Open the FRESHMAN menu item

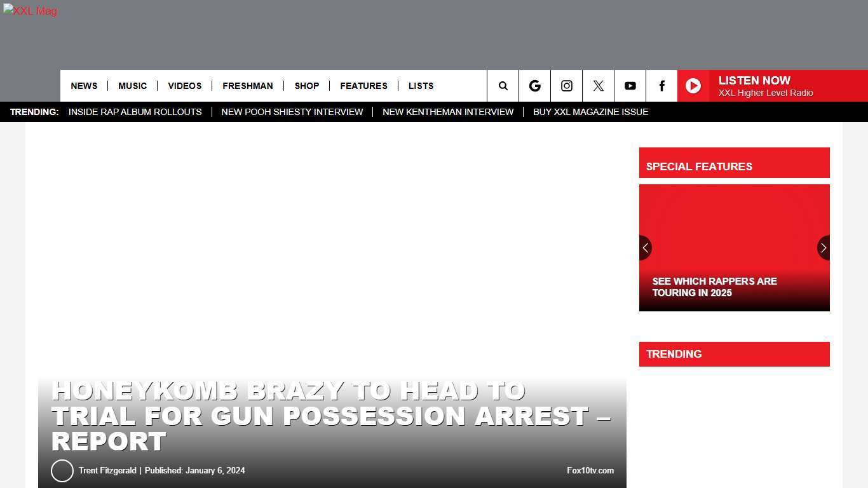[248, 86]
